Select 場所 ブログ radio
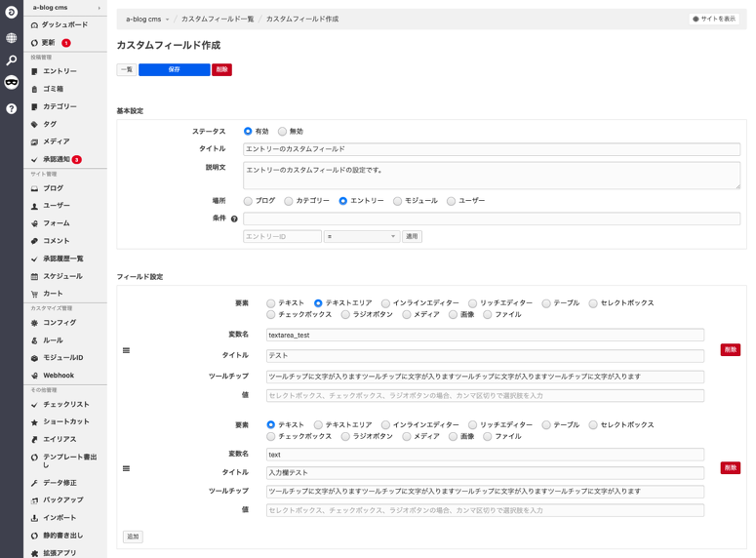756x558 pixels. tap(248, 201)
